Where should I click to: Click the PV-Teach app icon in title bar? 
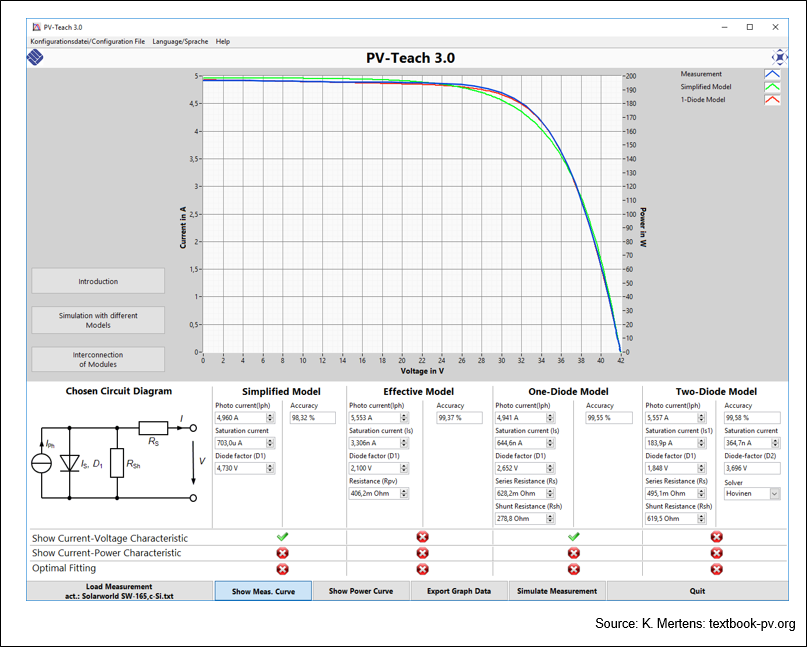[x=36, y=27]
